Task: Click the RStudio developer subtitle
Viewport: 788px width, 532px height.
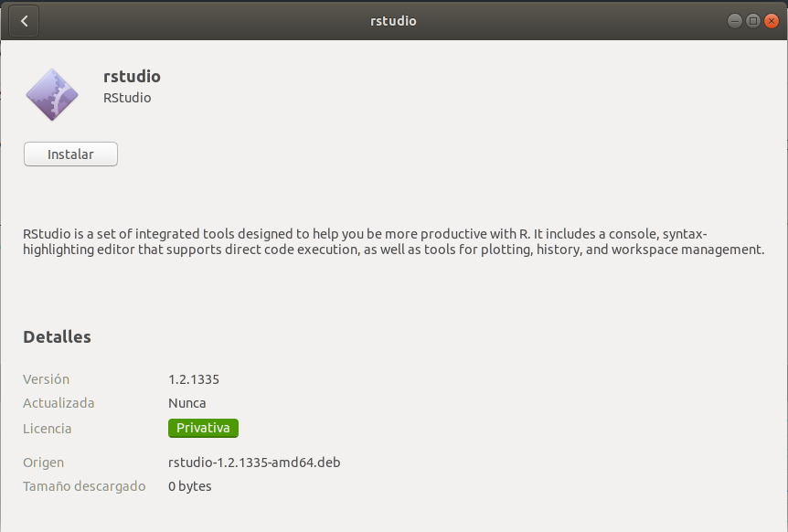Action: (x=127, y=98)
